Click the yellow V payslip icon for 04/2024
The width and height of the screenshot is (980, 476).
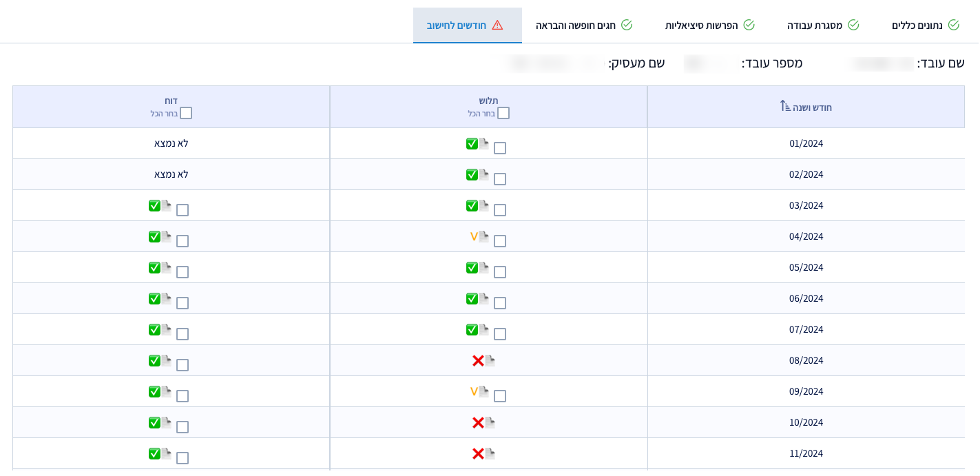pyautogui.click(x=474, y=236)
